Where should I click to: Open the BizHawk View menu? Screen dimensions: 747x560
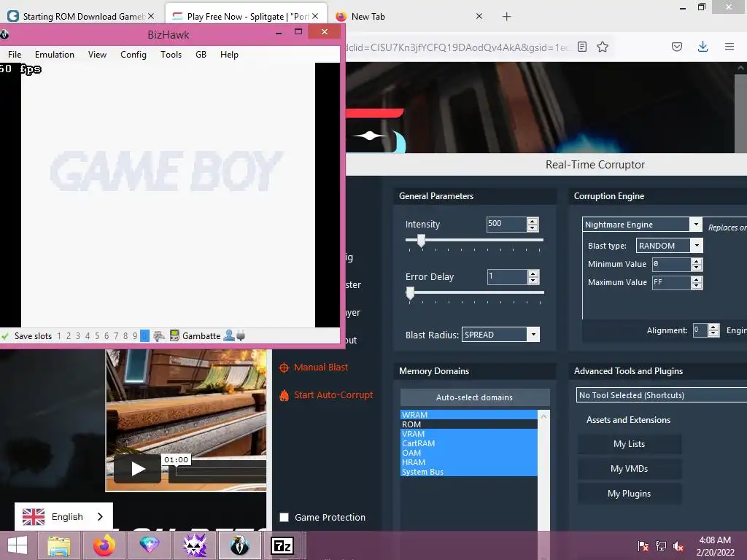pos(97,54)
